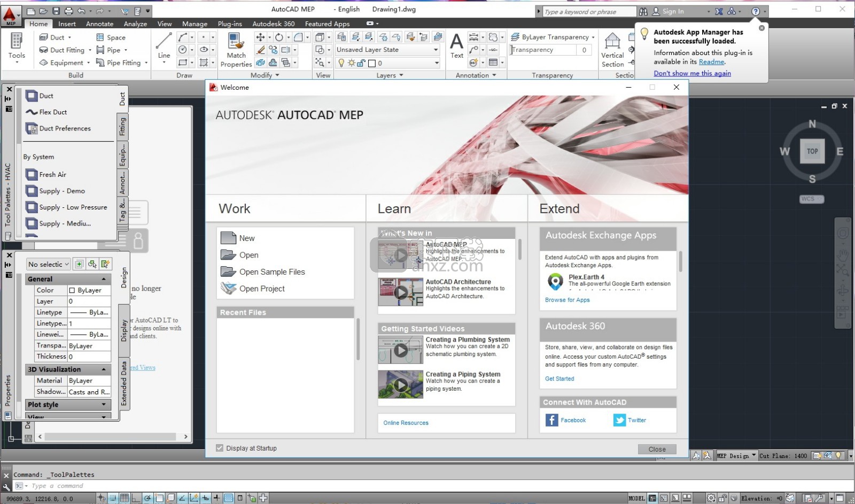Toggle Ortho Mode in the status bar
Screen dimensions: 855x504
[x=136, y=498]
